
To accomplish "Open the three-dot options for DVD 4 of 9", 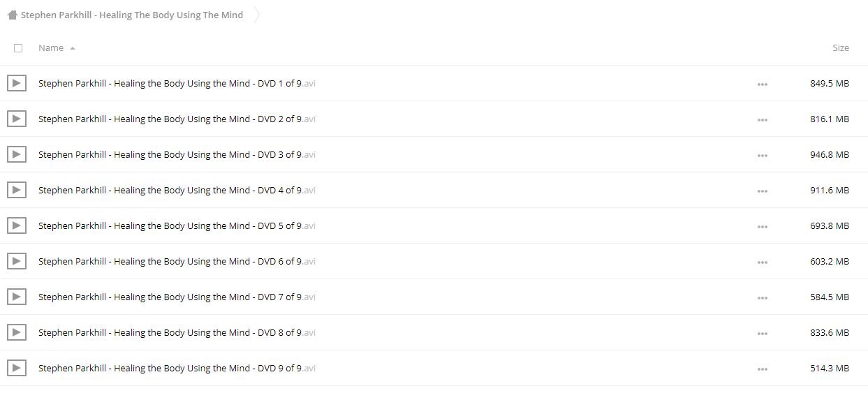I will tap(762, 191).
